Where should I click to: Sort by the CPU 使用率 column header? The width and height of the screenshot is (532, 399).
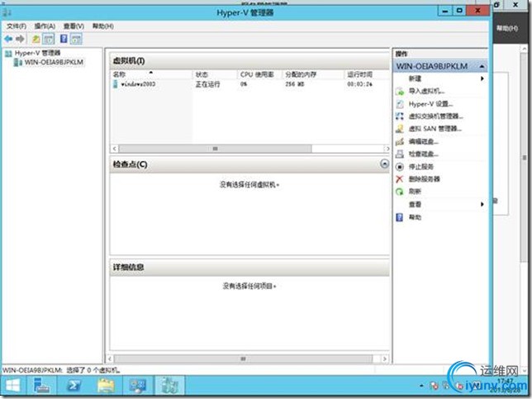click(x=259, y=74)
